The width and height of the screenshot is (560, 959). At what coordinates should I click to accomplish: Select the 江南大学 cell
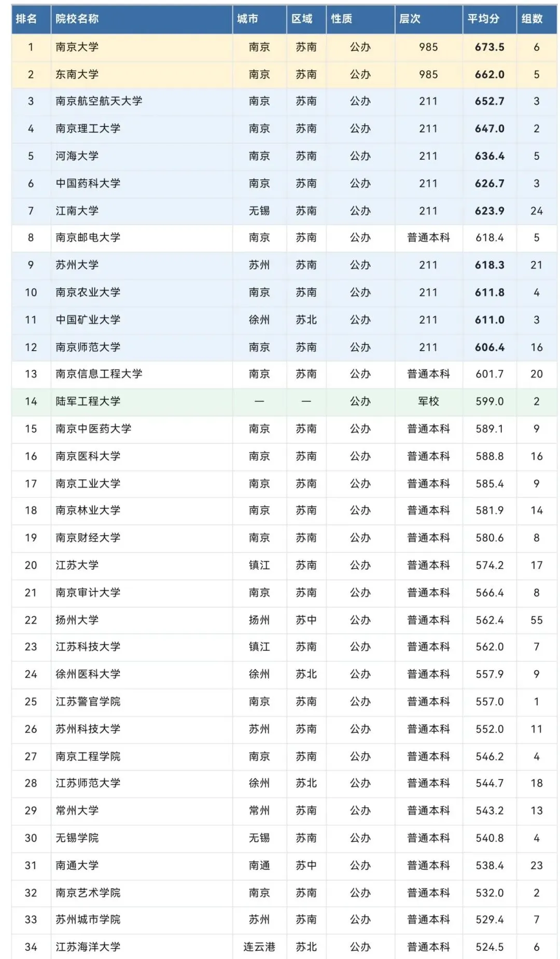point(142,211)
